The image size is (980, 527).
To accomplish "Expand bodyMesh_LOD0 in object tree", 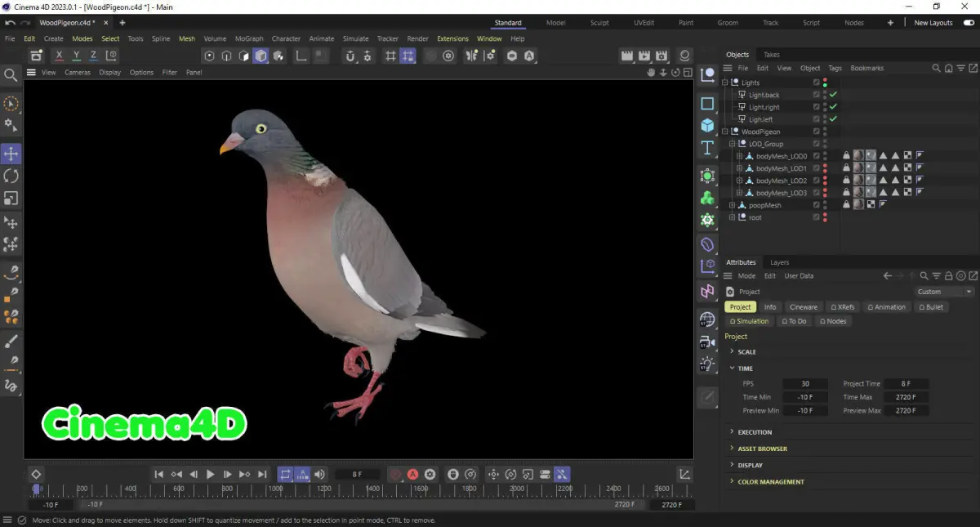I will pyautogui.click(x=739, y=156).
